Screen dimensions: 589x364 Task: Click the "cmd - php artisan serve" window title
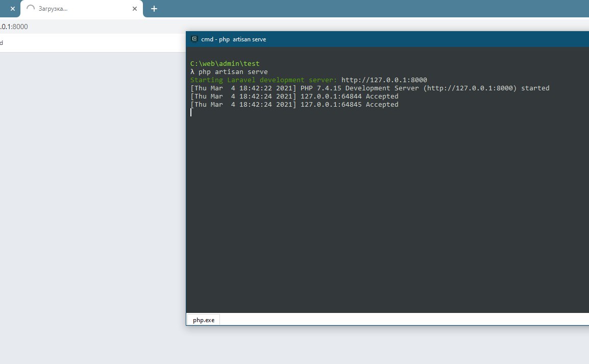pyautogui.click(x=234, y=39)
